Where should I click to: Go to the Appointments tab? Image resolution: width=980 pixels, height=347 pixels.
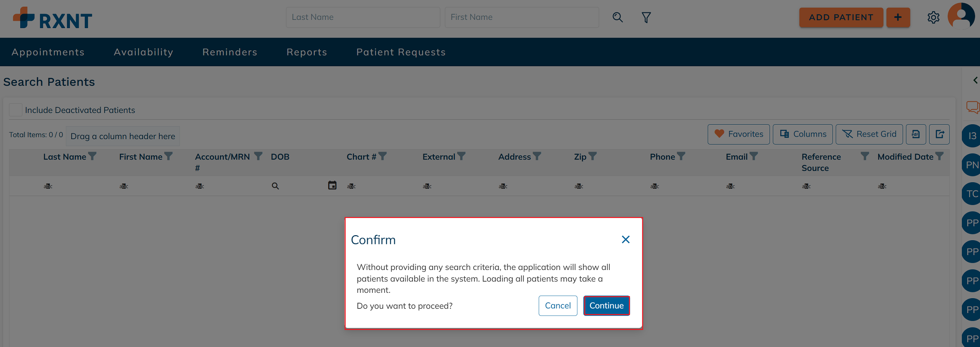click(48, 52)
